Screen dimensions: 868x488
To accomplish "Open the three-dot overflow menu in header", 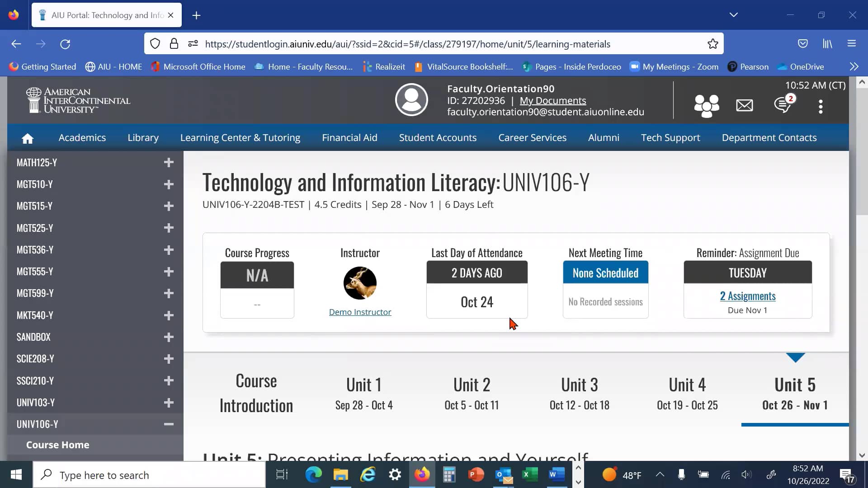I will [x=820, y=106].
